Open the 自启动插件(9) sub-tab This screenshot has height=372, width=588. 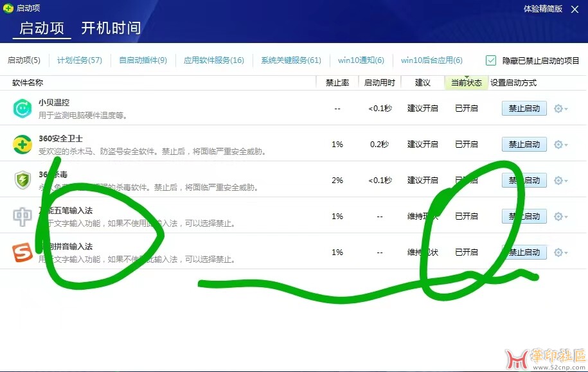click(x=143, y=60)
